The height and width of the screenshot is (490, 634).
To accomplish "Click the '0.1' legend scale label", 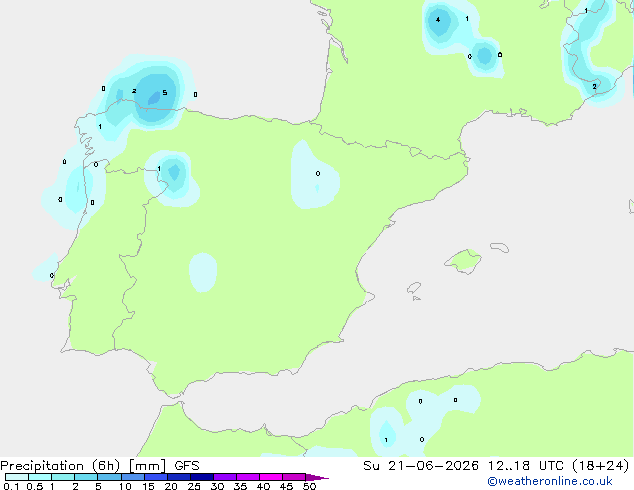I will [x=11, y=486].
